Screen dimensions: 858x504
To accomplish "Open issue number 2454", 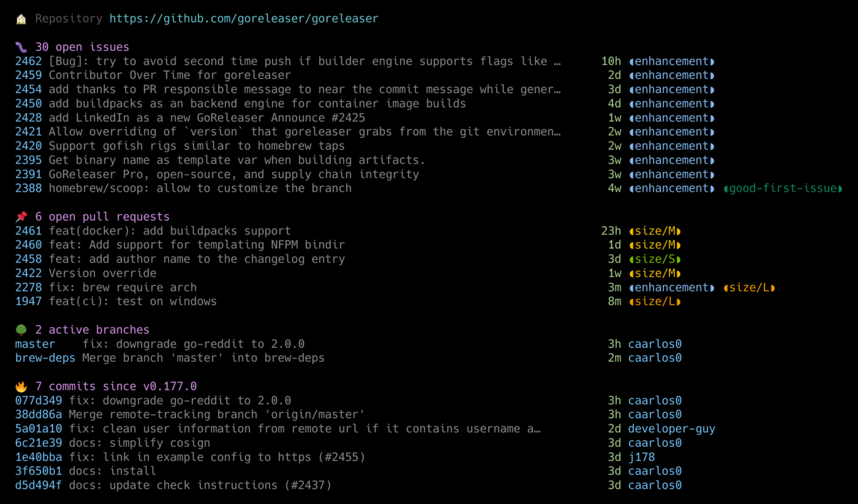I will click(x=29, y=89).
